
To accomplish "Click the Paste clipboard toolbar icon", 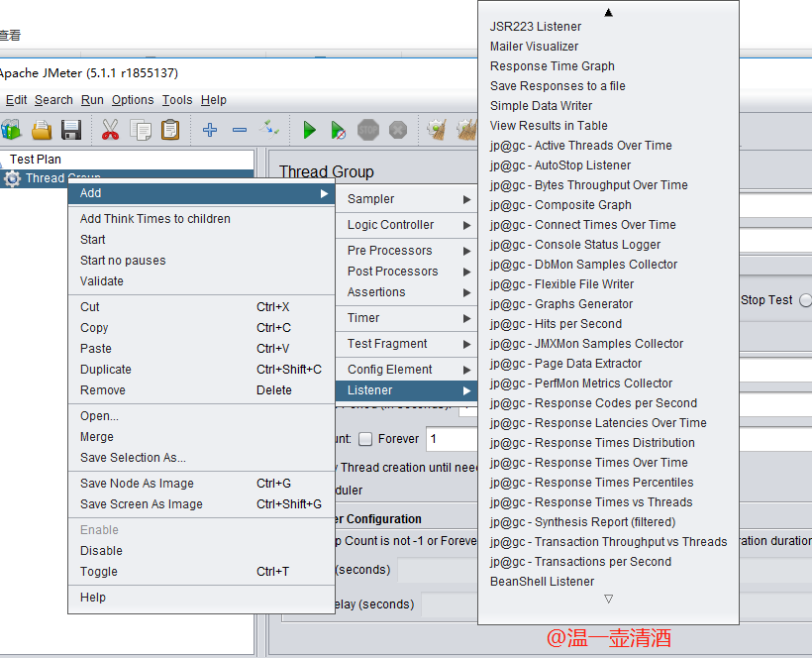I will (170, 130).
